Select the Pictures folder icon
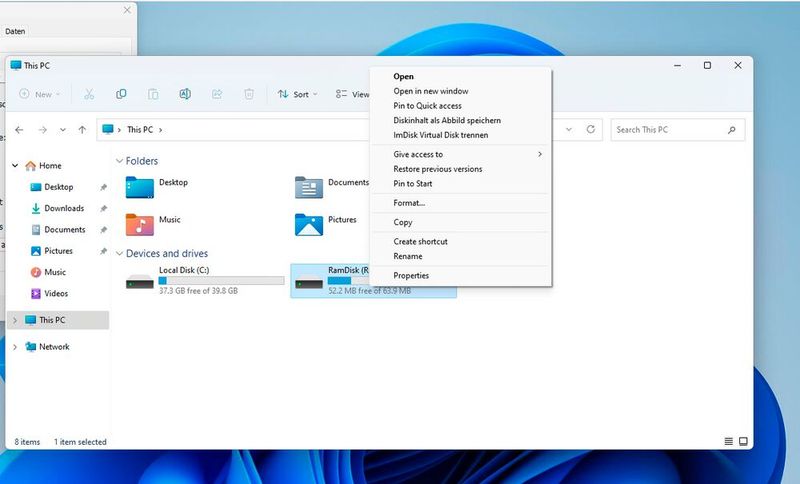Screen dimensions: 800x484 click(x=309, y=224)
